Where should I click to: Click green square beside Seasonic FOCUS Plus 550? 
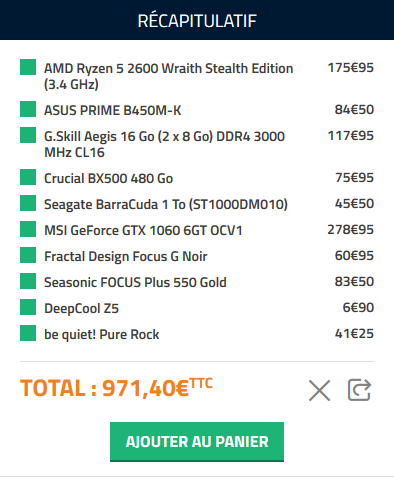tap(28, 281)
